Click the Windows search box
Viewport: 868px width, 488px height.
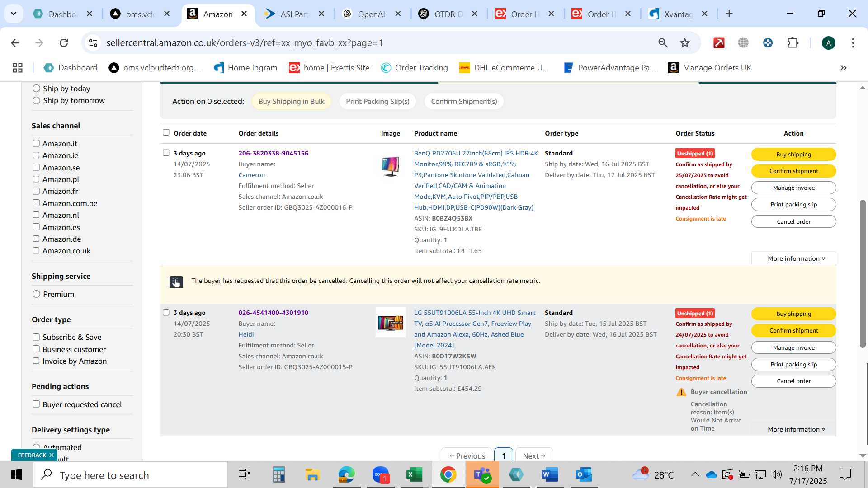coord(131,475)
